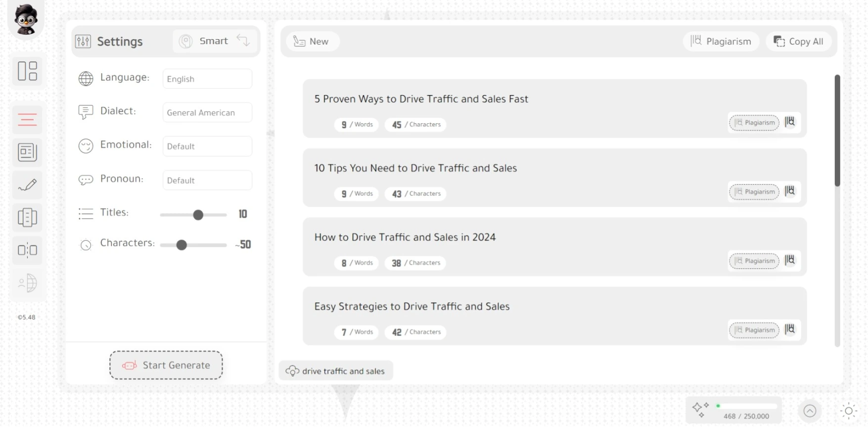This screenshot has height=427, width=868.
Task: Click the credits usage progress bar
Action: point(746,406)
